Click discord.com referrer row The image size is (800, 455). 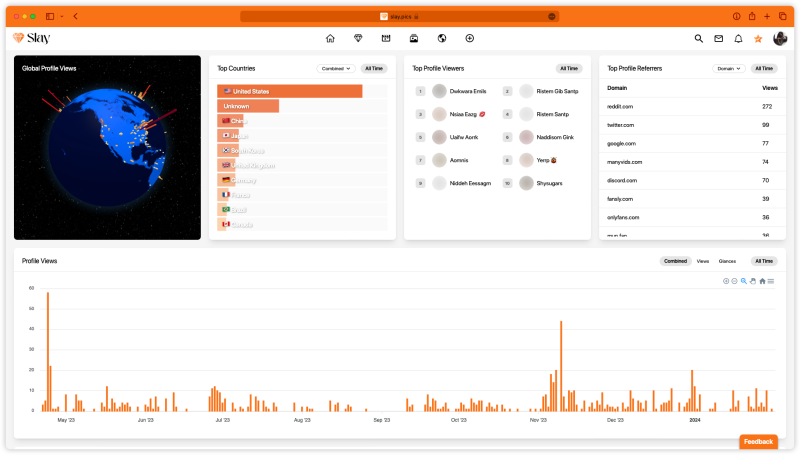coord(692,181)
